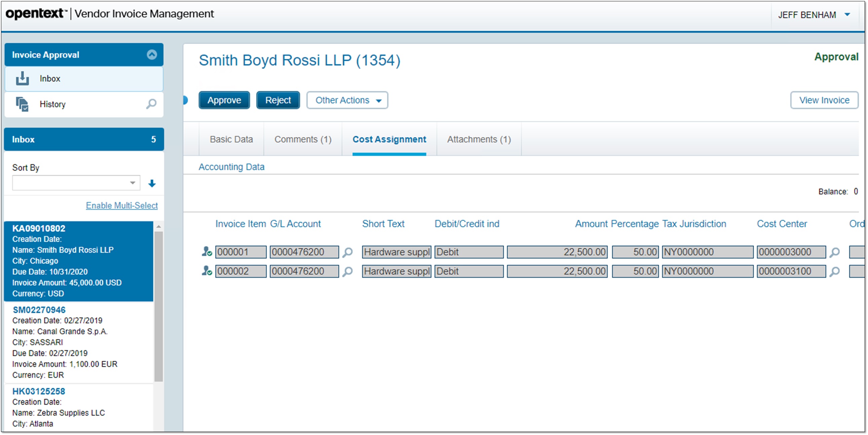Look up Cost Center 0000003100
Screen dimensions: 868x435
point(835,271)
